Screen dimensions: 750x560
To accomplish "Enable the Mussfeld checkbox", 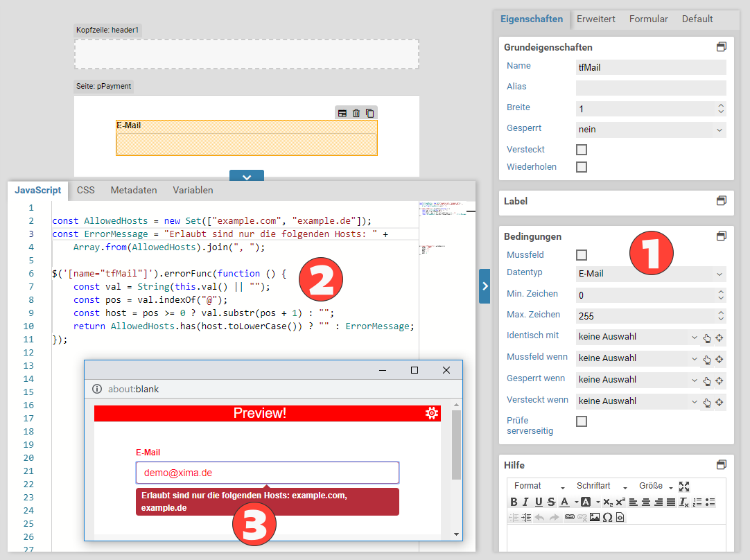I will (582, 255).
